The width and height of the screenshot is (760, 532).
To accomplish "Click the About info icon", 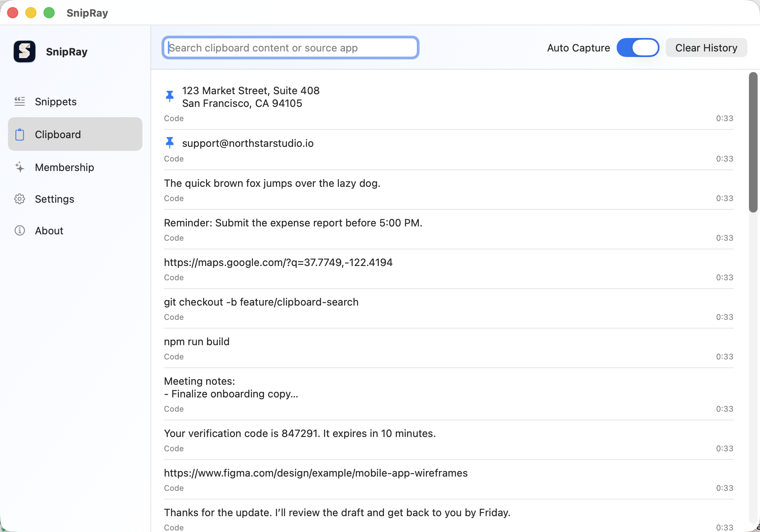I will click(x=20, y=230).
